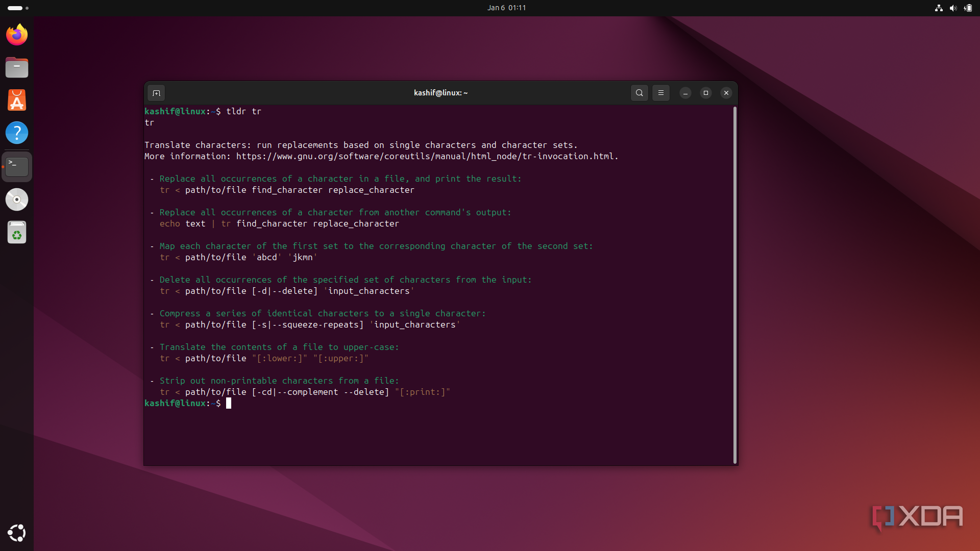The height and width of the screenshot is (551, 980).
Task: Click the '[-s|--squeeze-repeats]' example line
Action: pos(310,324)
